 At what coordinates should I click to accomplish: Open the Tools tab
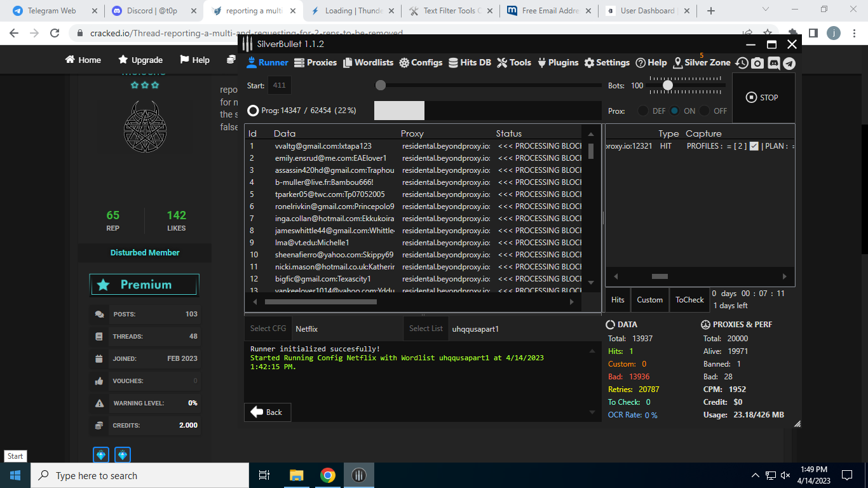tap(513, 62)
